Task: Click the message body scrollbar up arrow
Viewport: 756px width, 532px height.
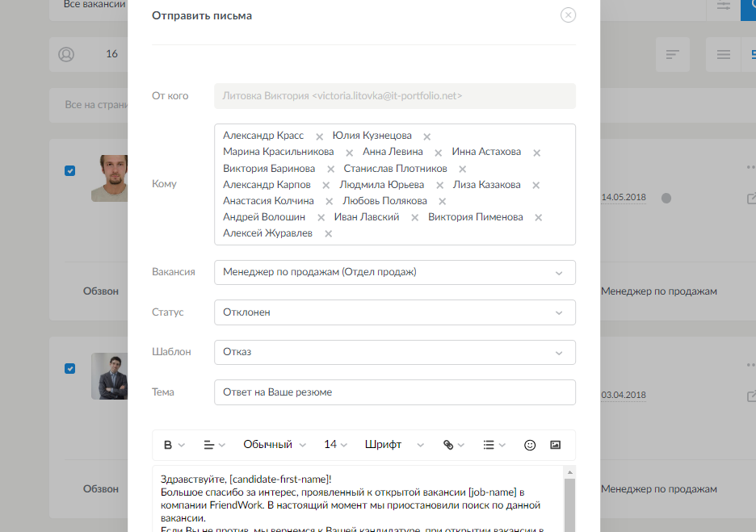Action: [569, 472]
